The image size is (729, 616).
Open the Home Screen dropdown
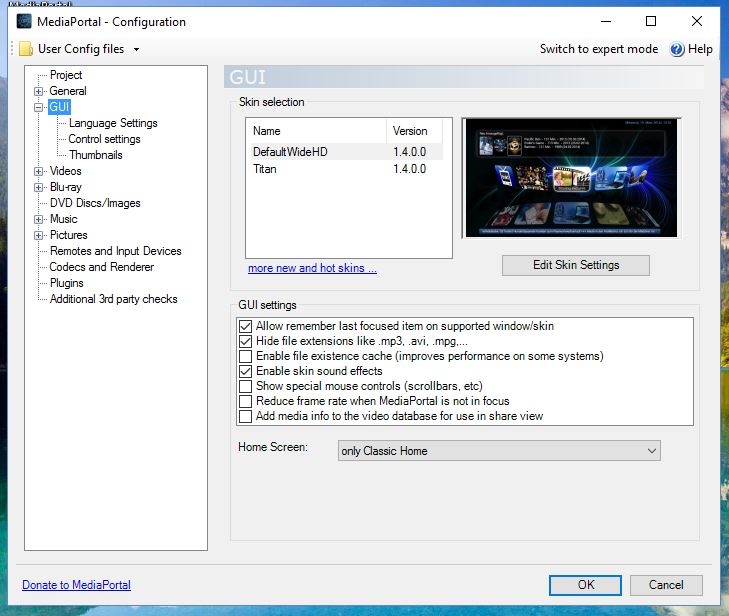[499, 451]
